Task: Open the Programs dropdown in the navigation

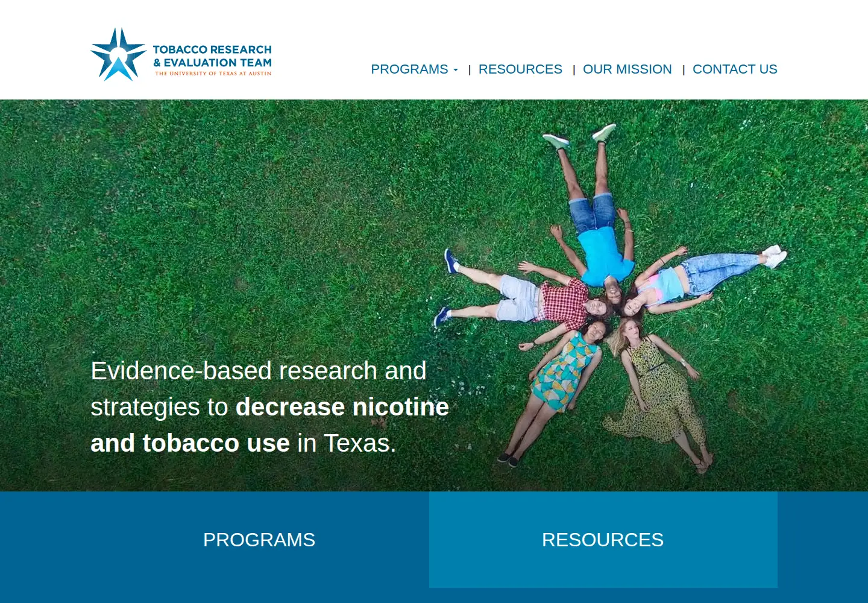Action: click(414, 69)
